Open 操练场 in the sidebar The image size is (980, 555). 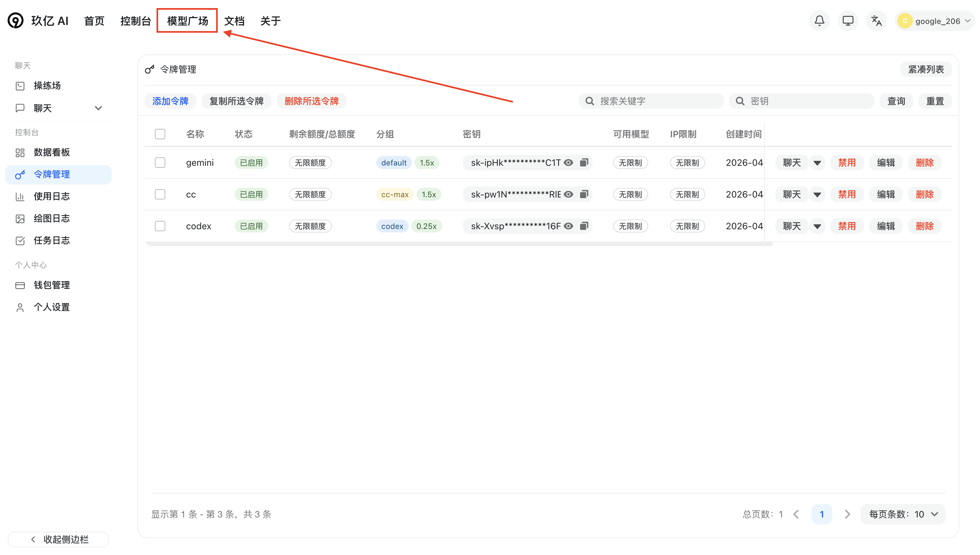pos(58,86)
